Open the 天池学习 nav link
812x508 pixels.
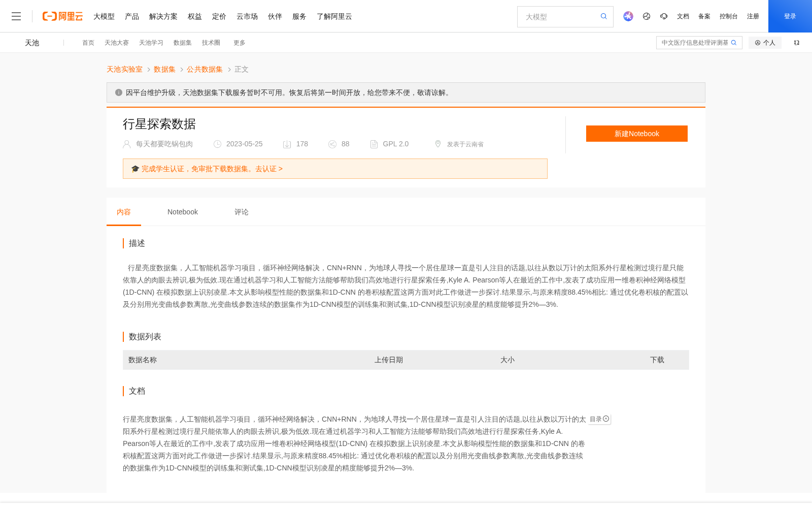coord(151,43)
